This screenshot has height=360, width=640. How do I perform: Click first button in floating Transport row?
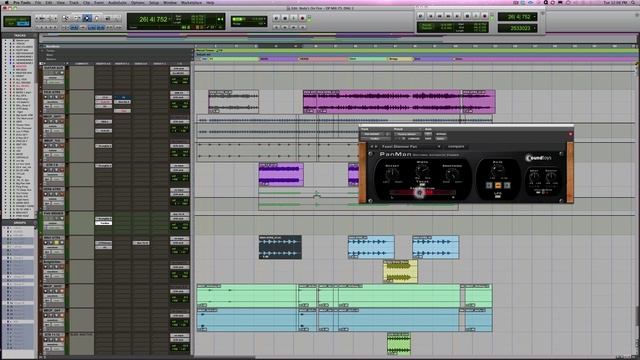420,16
